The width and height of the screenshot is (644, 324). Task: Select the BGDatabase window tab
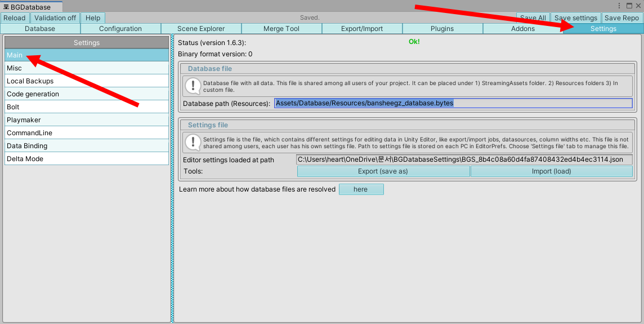[32, 7]
